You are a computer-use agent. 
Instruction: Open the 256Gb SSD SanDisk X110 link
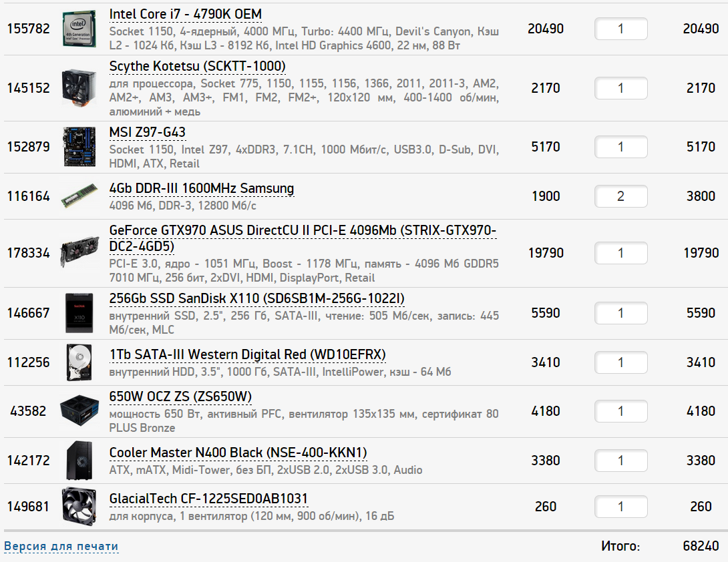256,298
